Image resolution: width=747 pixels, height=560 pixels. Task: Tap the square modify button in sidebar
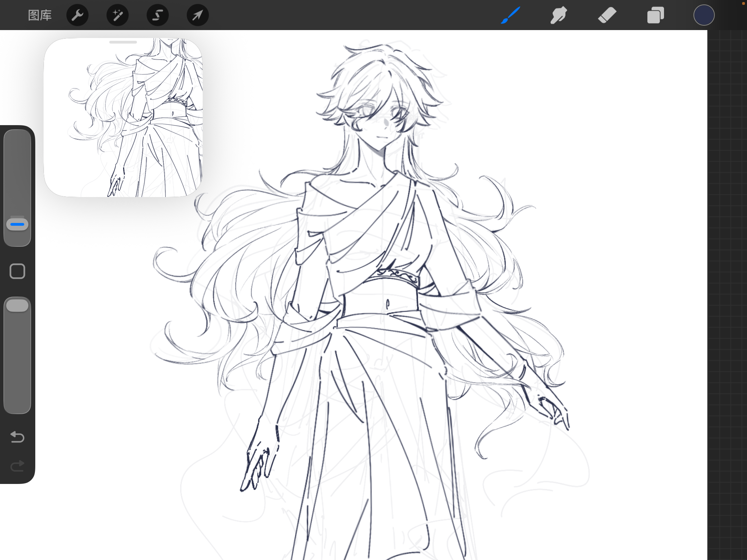[17, 271]
